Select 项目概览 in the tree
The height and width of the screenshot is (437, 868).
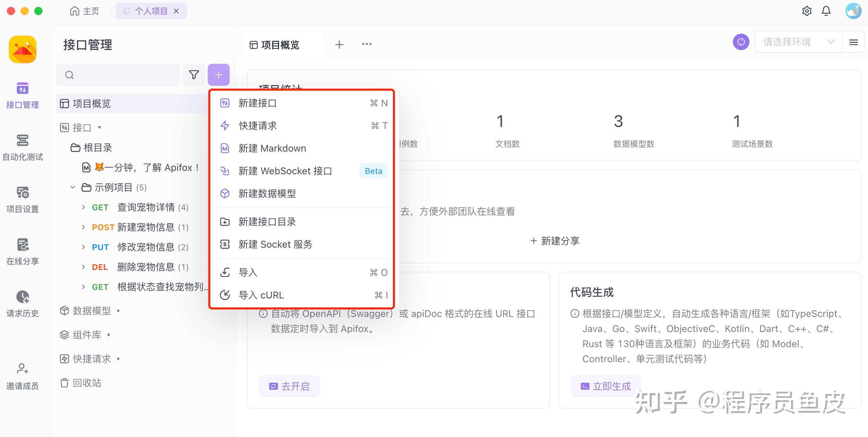point(132,104)
